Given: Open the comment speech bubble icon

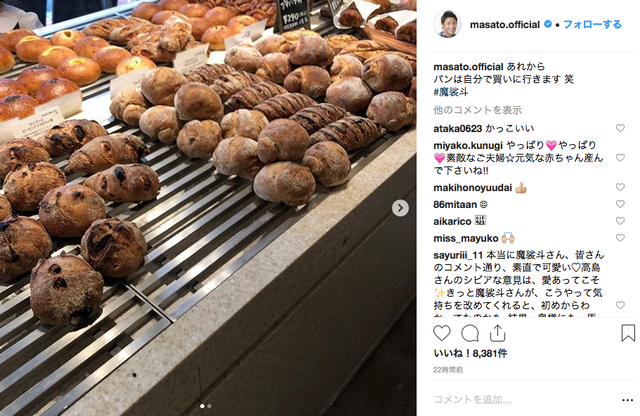Looking at the screenshot, I should pos(470,333).
